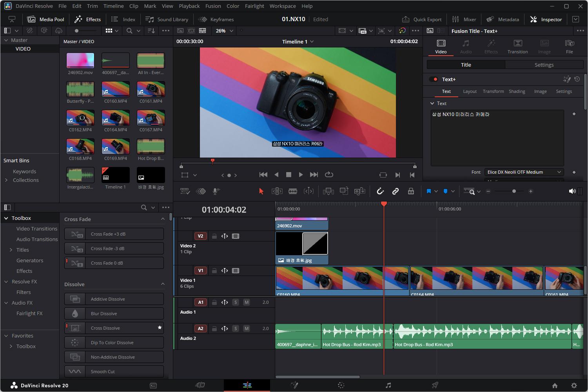Viewport: 588px width, 392px height.
Task: Open the Fairlight menu
Action: tap(254, 6)
